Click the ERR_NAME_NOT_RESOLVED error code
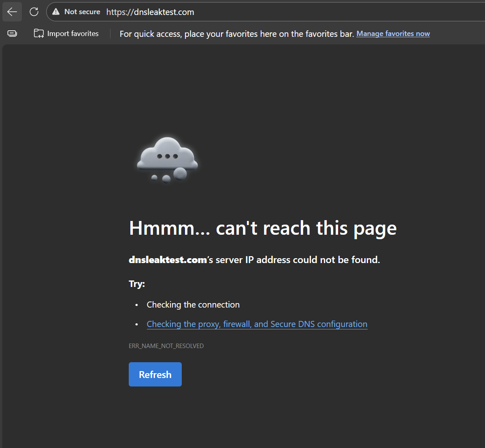This screenshot has height=448, width=485. (166, 346)
